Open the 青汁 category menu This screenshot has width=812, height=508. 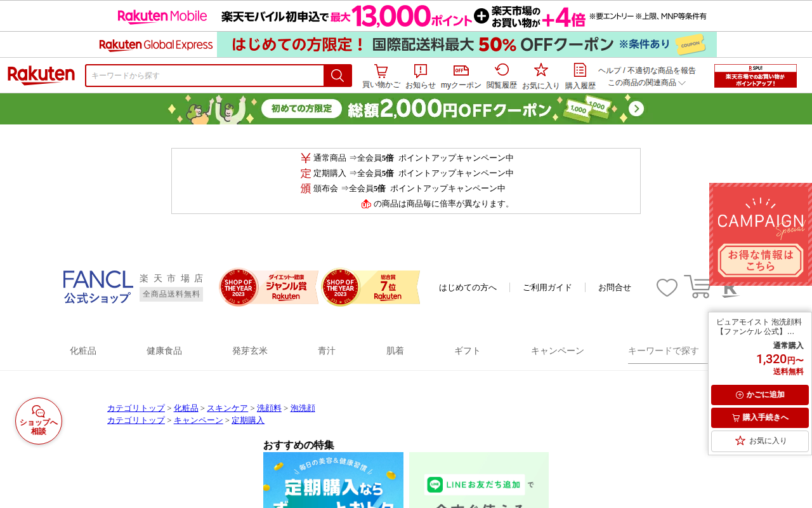coord(327,351)
